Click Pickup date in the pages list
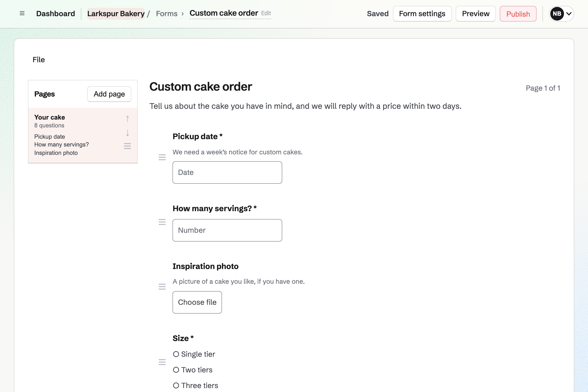The height and width of the screenshot is (392, 588). [x=49, y=137]
